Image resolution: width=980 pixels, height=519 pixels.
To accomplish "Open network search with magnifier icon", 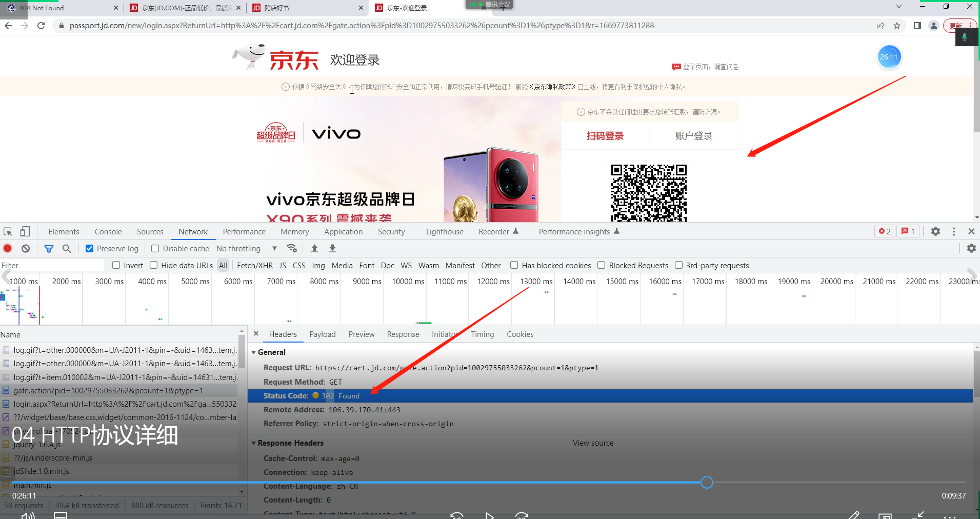I will coord(67,249).
